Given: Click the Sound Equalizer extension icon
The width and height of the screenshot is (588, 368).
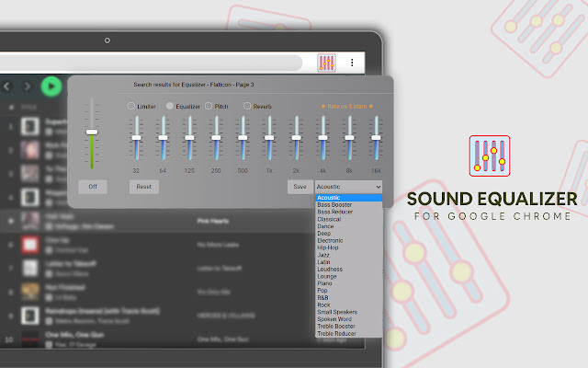Looking at the screenshot, I should pyautogui.click(x=326, y=63).
